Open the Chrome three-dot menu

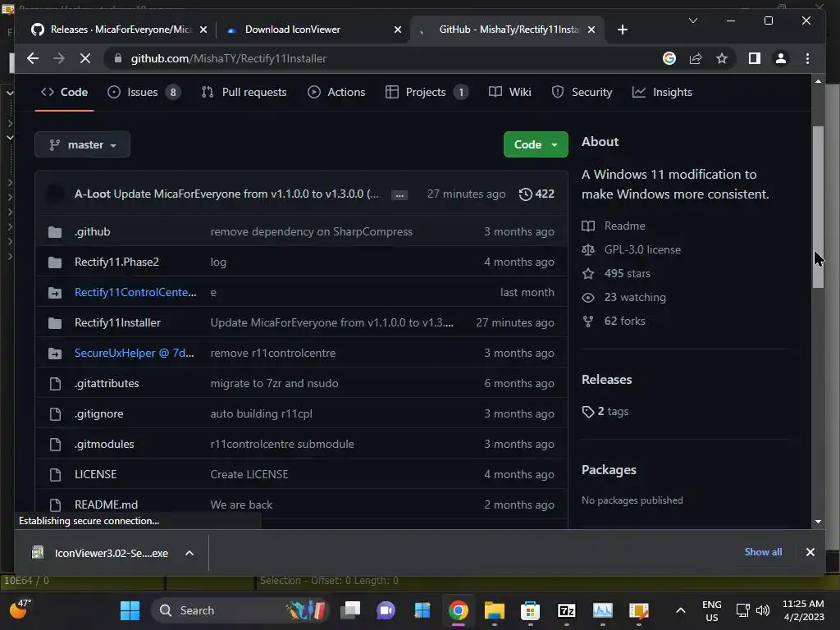pos(807,58)
